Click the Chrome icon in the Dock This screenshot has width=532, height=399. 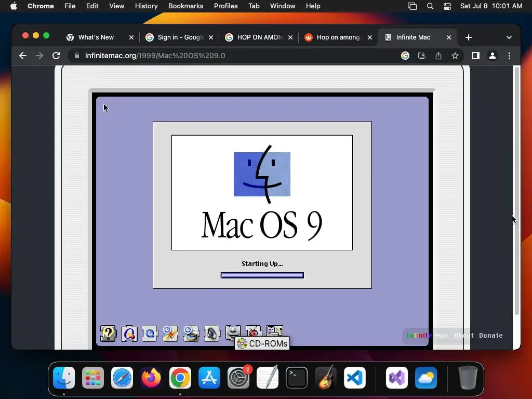180,378
